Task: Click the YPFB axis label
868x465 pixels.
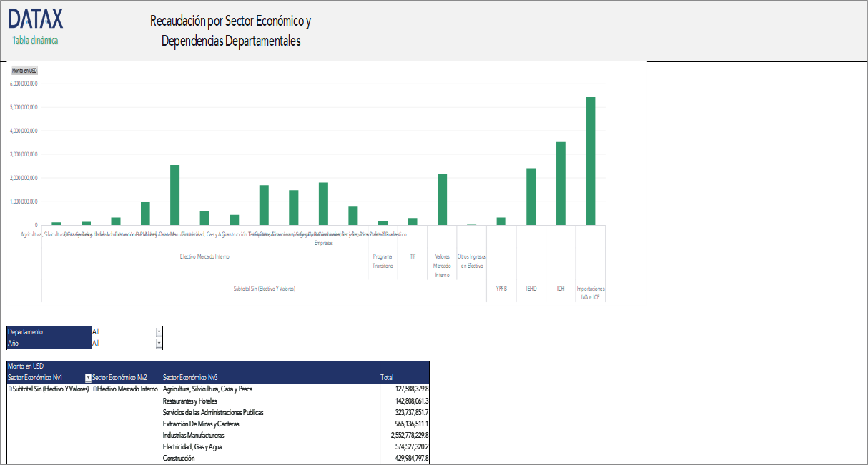Action: click(x=502, y=287)
